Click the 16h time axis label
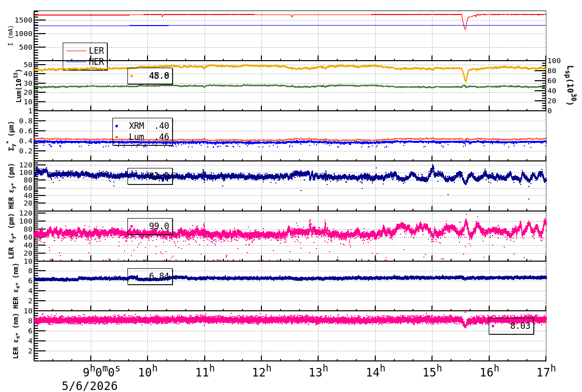582x392 pixels. click(489, 370)
